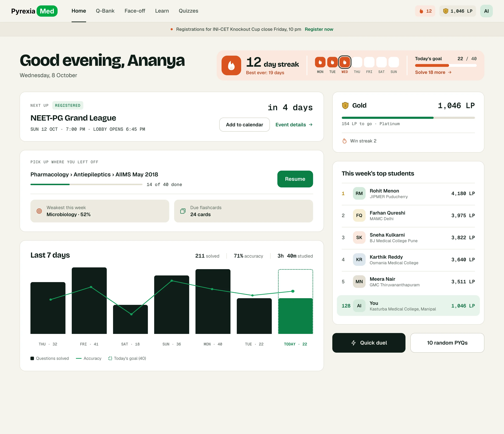The height and width of the screenshot is (434, 504).
Task: Open the Q-Bank tab
Action: [105, 11]
